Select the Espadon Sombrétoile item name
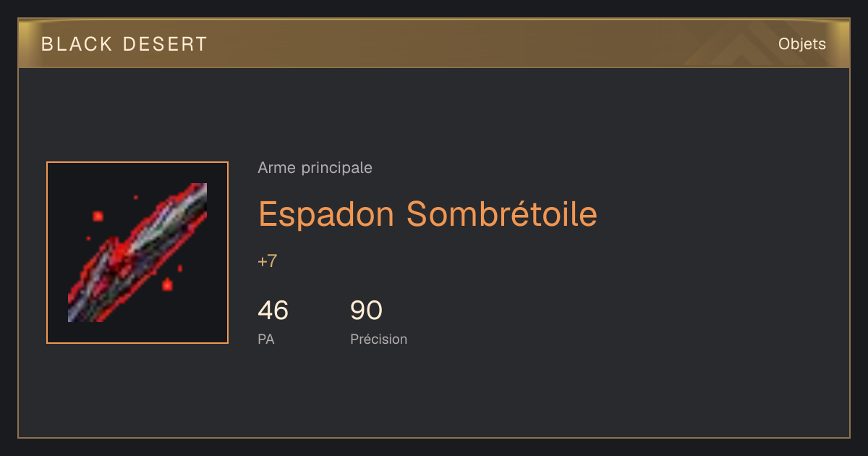 point(428,214)
